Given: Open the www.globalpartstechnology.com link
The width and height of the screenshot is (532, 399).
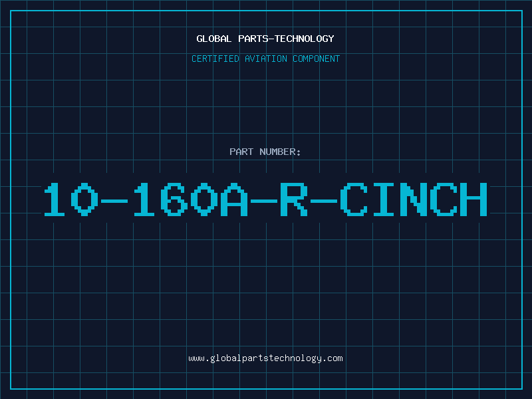Looking at the screenshot, I should tap(265, 358).
